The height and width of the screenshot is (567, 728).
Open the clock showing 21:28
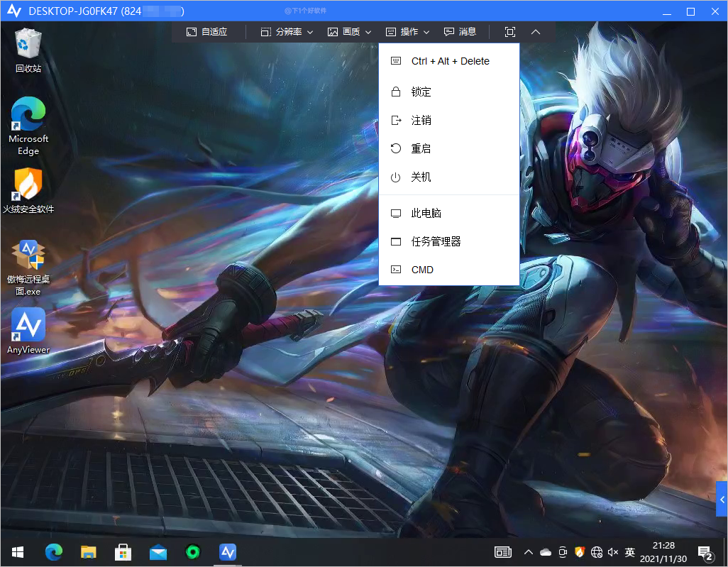(x=663, y=552)
